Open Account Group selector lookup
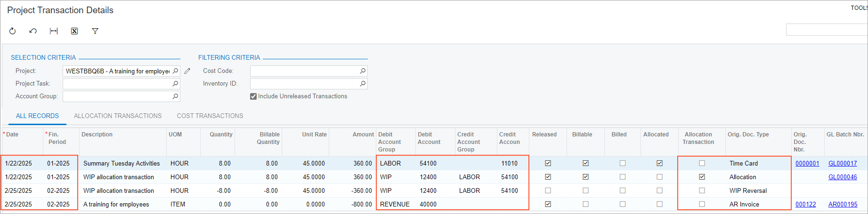868x214 pixels. pos(175,96)
